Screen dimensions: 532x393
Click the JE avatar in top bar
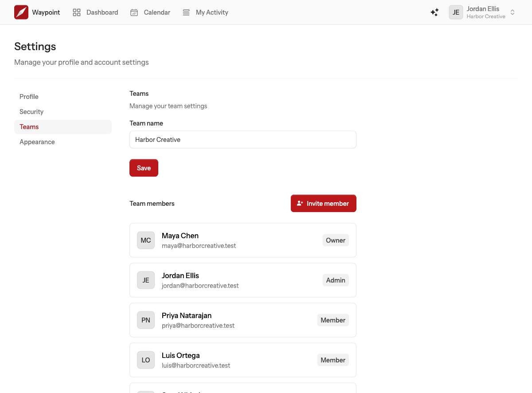pos(456,12)
